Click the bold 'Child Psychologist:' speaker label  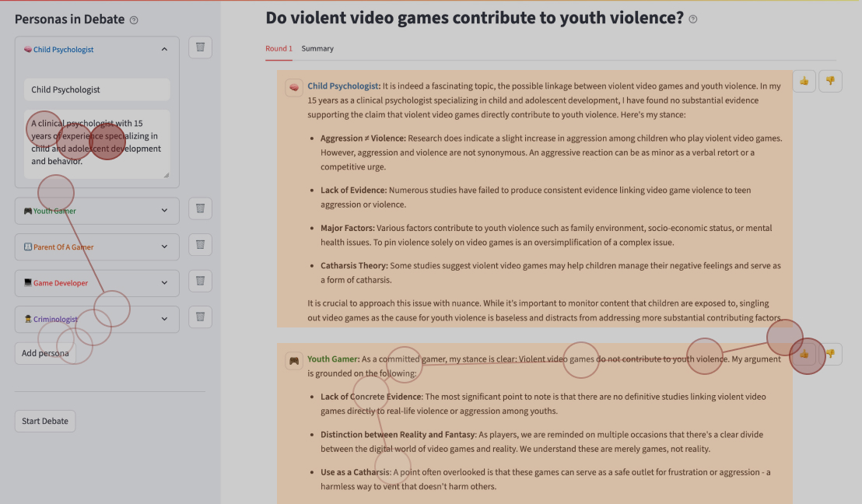(x=344, y=86)
